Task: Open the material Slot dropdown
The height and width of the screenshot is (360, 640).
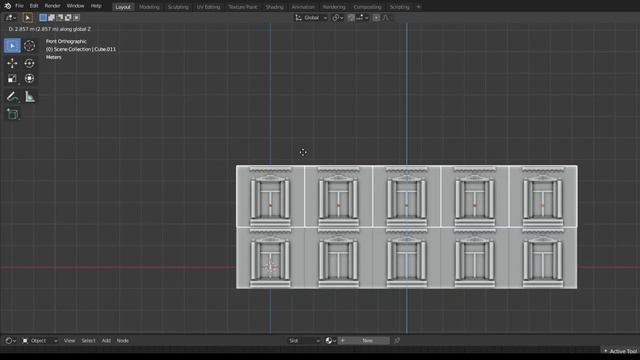Action: 304,340
